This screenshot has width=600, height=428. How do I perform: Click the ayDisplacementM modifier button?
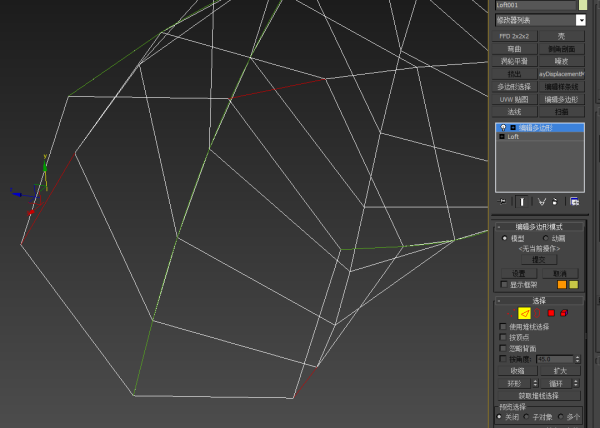[561, 74]
